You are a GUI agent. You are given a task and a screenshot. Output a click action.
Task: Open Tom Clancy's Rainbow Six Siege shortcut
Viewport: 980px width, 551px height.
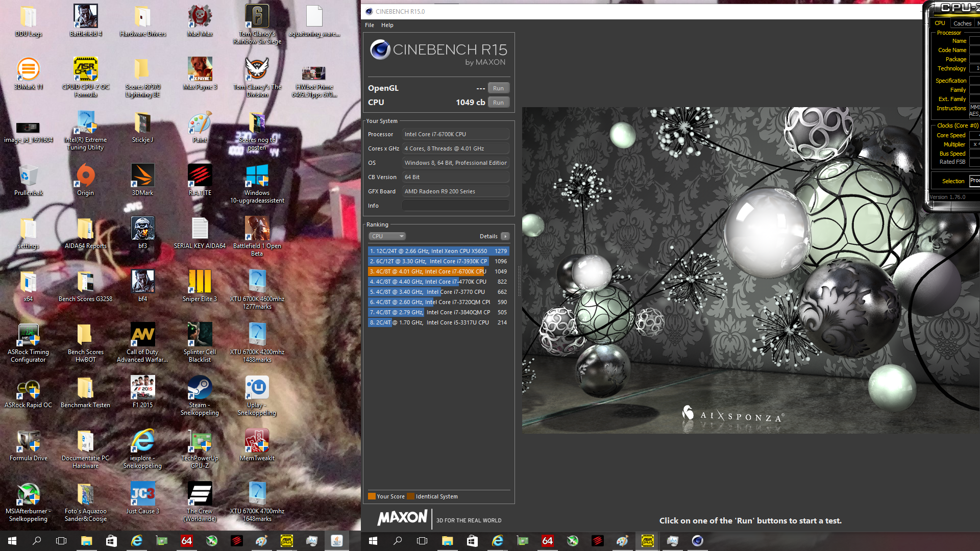pyautogui.click(x=257, y=23)
